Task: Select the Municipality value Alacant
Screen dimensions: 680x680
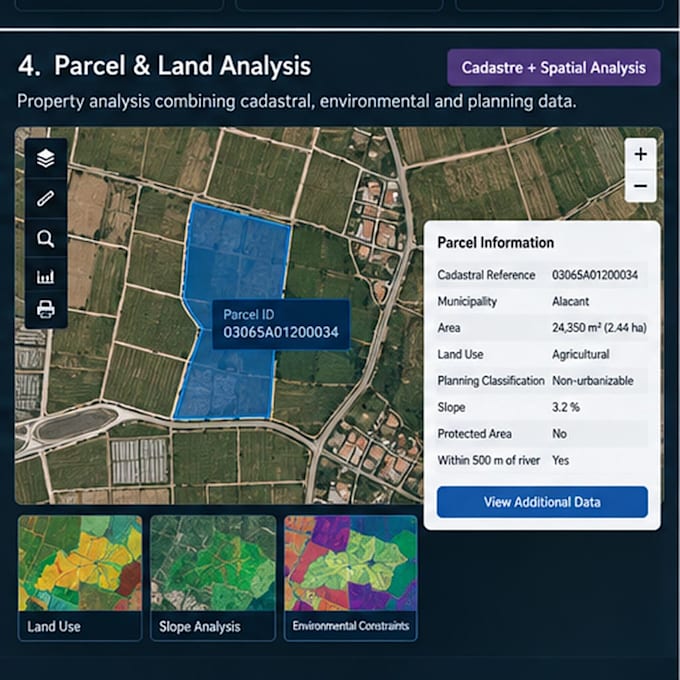Action: point(570,301)
